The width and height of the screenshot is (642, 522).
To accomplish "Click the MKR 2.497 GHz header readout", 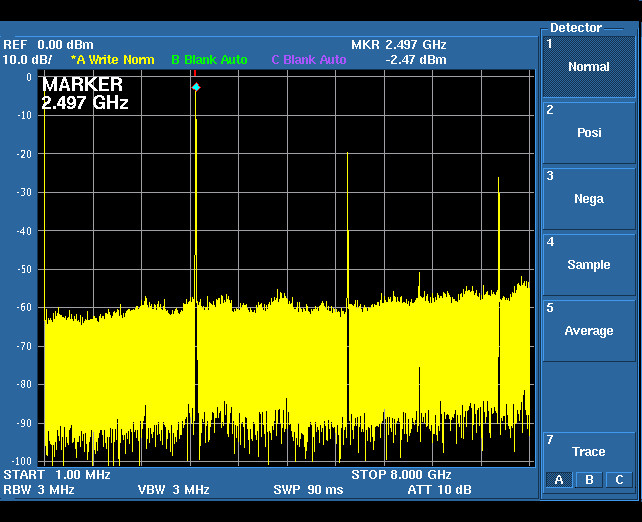I will [399, 45].
